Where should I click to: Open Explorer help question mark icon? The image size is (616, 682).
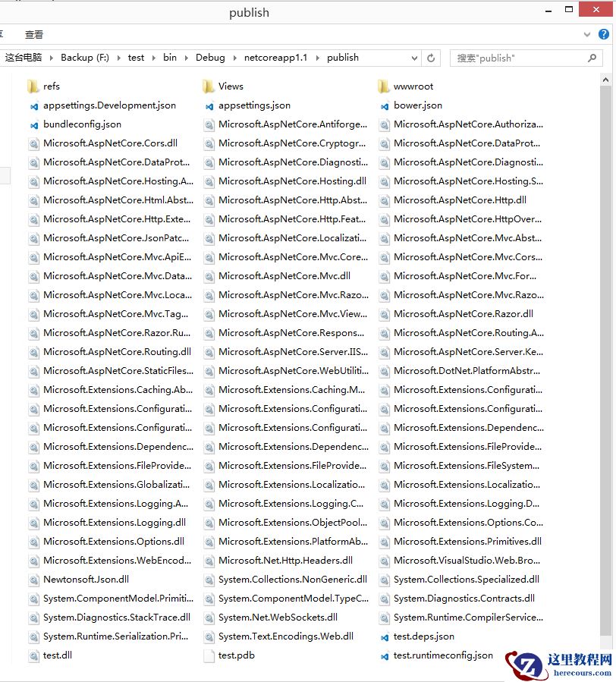click(x=603, y=34)
